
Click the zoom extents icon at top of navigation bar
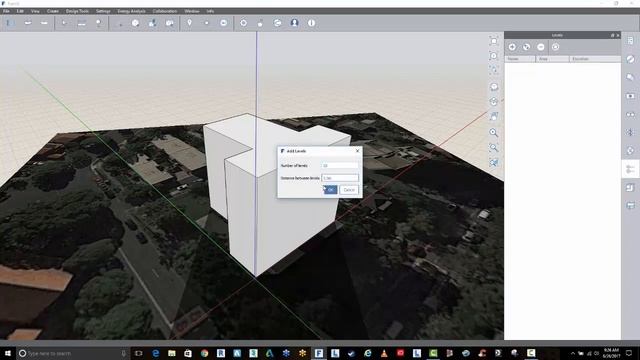click(x=494, y=41)
